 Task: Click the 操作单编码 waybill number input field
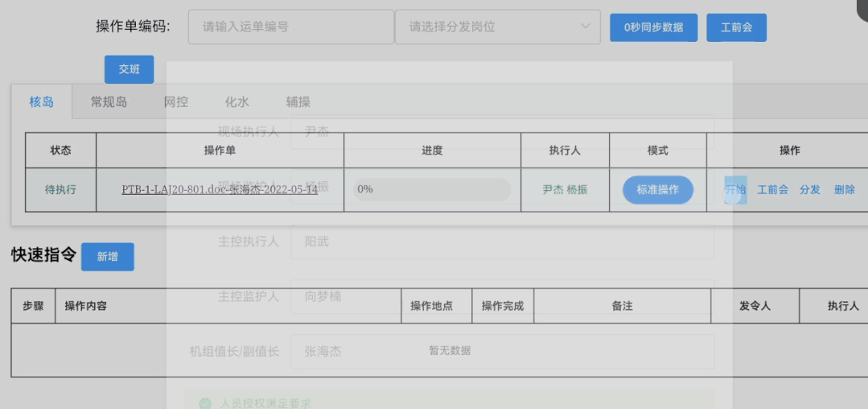[290, 27]
